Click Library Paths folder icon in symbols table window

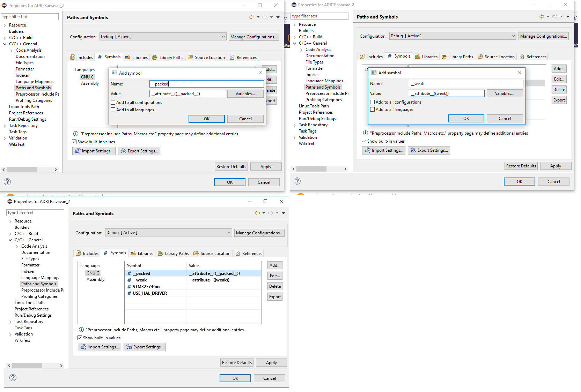(x=160, y=254)
